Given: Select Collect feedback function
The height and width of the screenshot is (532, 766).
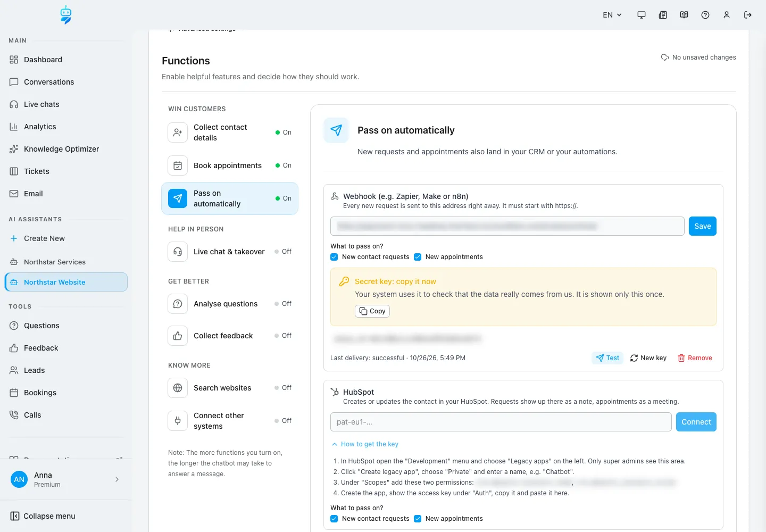Looking at the screenshot, I should (230, 336).
